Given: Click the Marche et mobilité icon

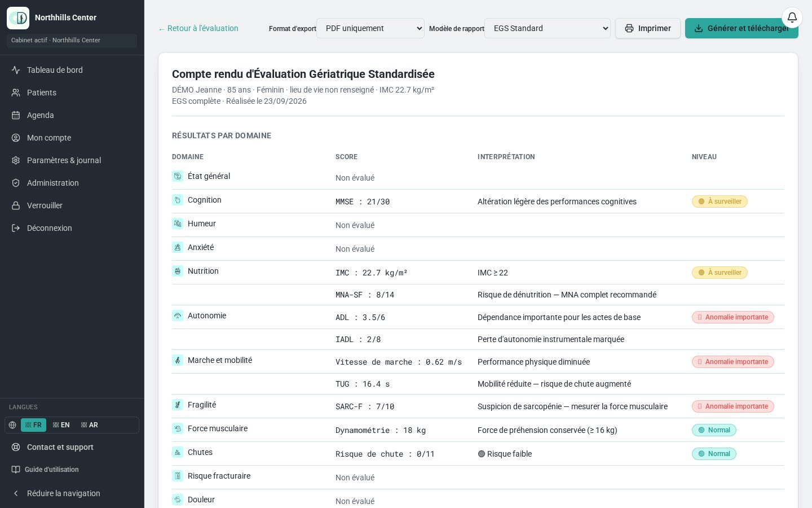Looking at the screenshot, I should pyautogui.click(x=178, y=360).
